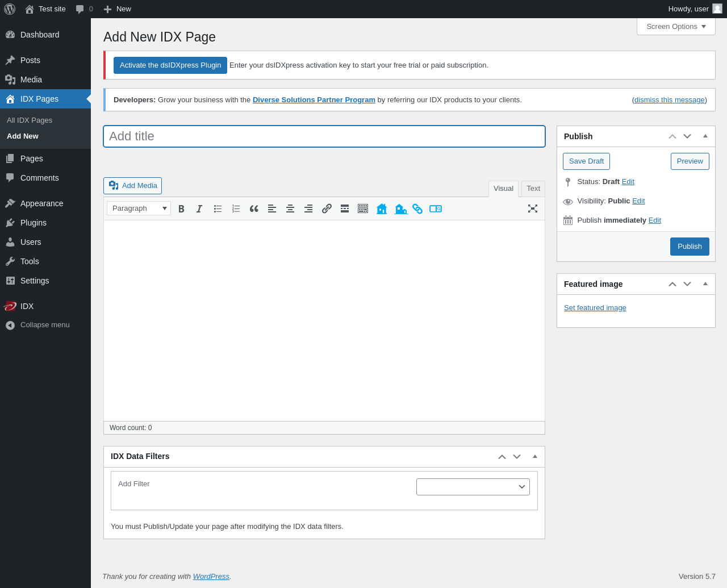The height and width of the screenshot is (588, 727).
Task: Click the calendar icon beside Publish immediately
Action: (x=568, y=220)
